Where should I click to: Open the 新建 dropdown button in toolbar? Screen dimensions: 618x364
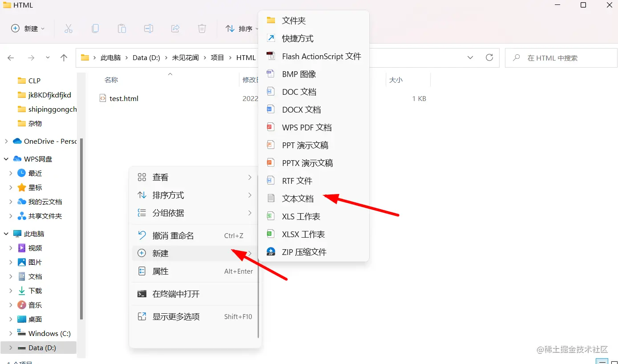(28, 28)
